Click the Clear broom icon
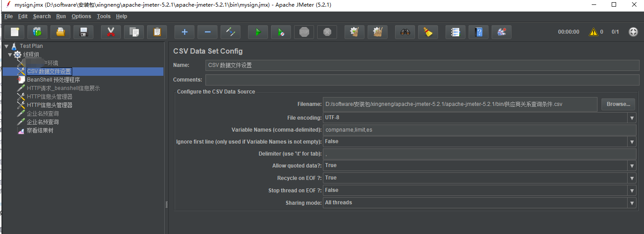 (354, 32)
